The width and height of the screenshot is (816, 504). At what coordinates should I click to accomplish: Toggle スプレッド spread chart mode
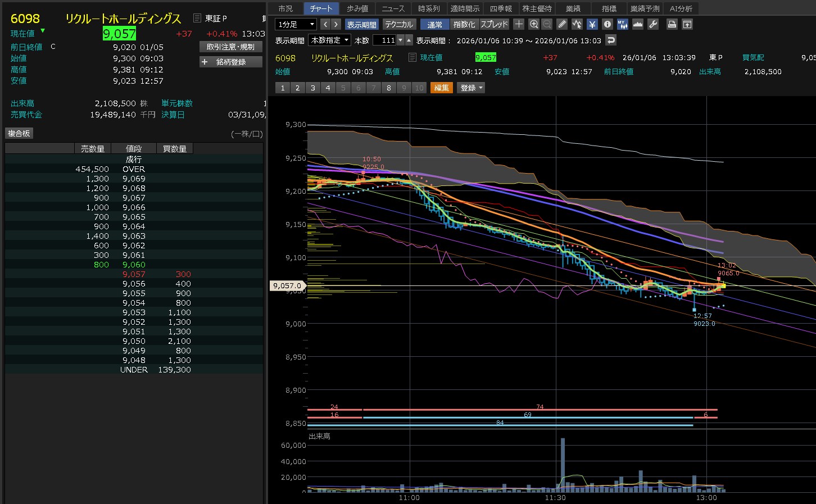click(x=494, y=24)
